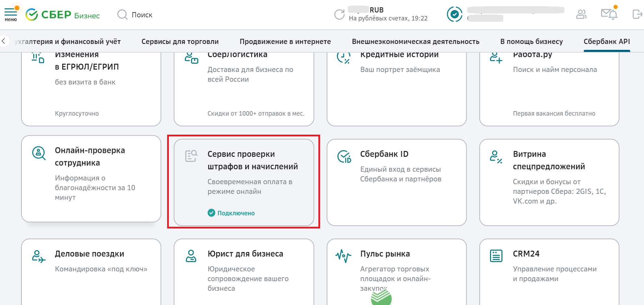Select Внешнеэкономическая деятельность tab
This screenshot has height=305, width=644.
(x=415, y=42)
